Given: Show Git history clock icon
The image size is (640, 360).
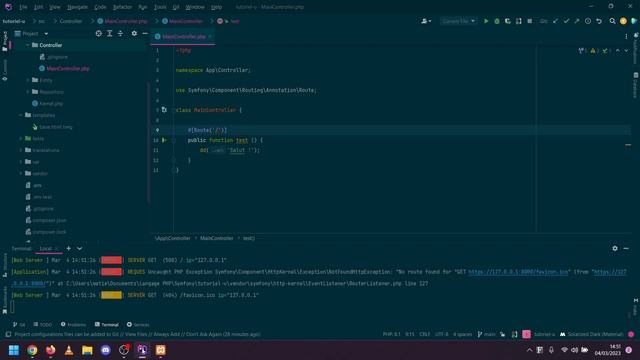Looking at the screenshot, I should [588, 21].
